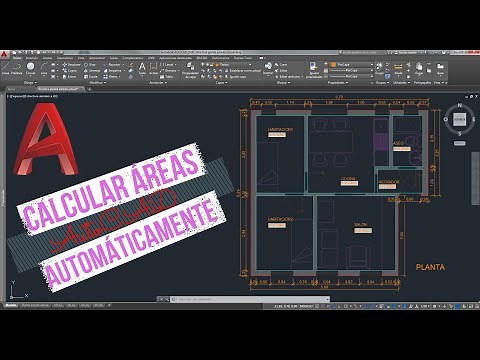Expand the Dibujo panel
480x360 pixels.
click(x=30, y=82)
